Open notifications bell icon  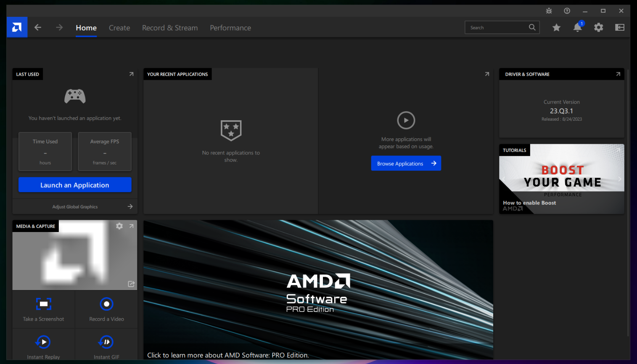[x=578, y=27]
